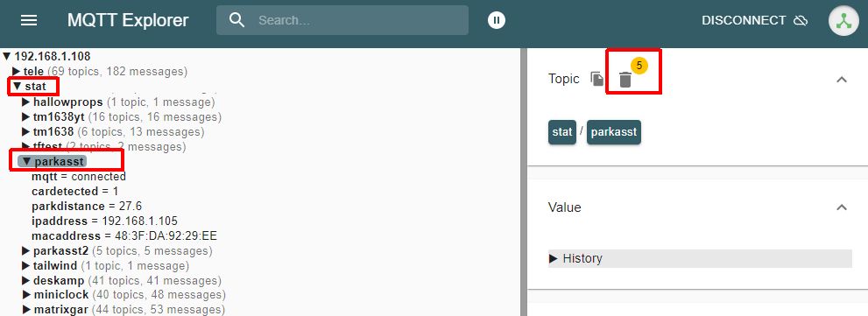
Task: Expand the hallowprops topic node
Action: [26, 102]
